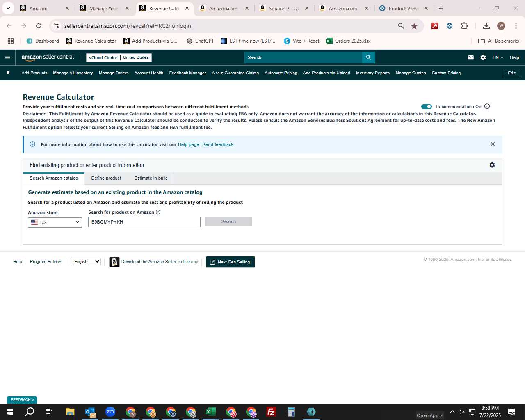Open the Help page link
525x420 pixels.
[188, 144]
